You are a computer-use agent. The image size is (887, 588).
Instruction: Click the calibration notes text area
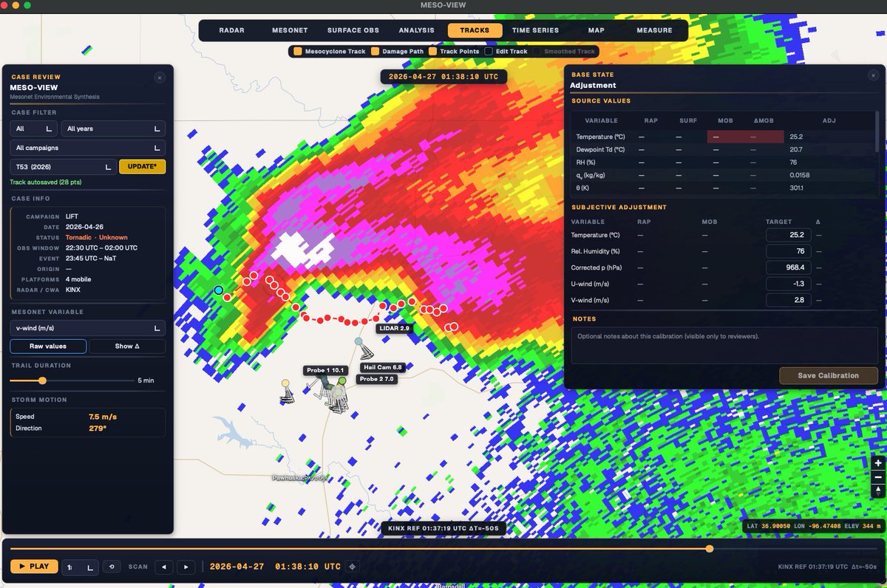coord(724,346)
